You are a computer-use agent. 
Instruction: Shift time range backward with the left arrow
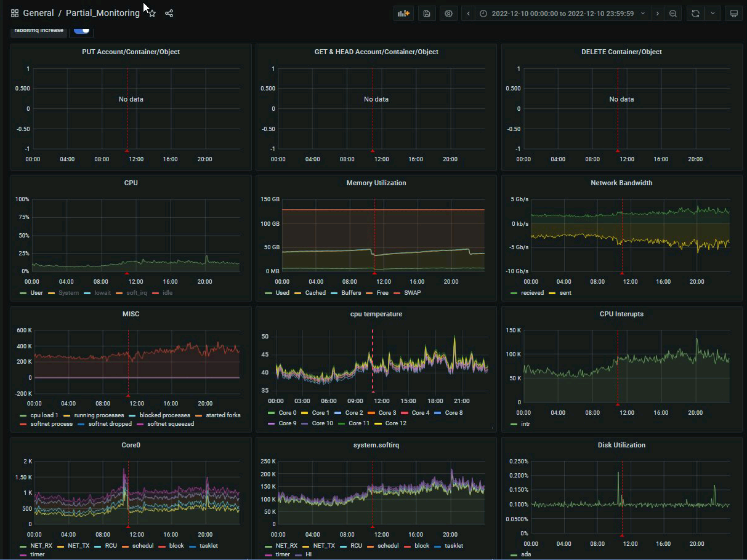469,14
